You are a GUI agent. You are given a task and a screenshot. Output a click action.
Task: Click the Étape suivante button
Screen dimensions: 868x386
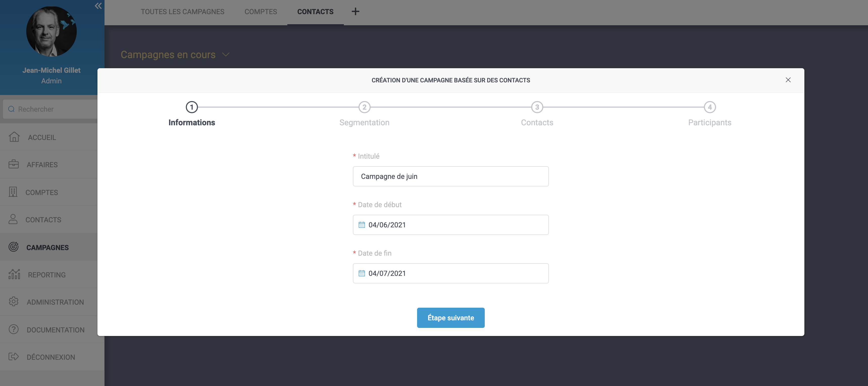click(x=450, y=318)
